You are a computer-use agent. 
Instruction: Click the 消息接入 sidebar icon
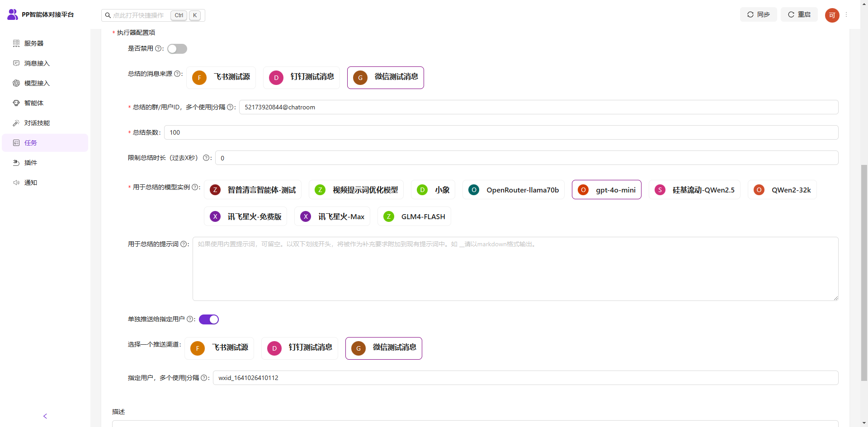coord(16,63)
